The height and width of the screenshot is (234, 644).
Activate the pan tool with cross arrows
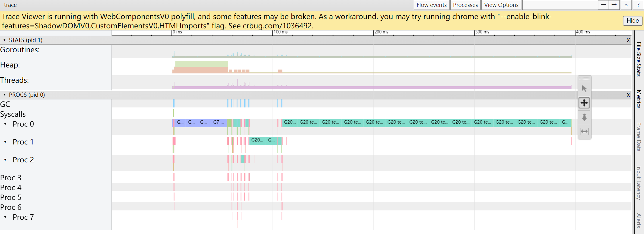(x=584, y=103)
